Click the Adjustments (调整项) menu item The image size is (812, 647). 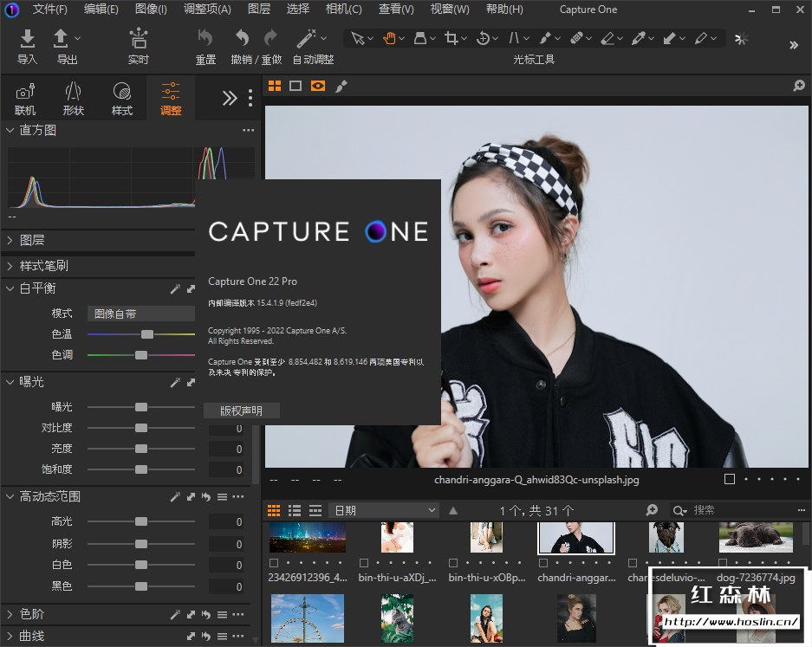[x=207, y=10]
